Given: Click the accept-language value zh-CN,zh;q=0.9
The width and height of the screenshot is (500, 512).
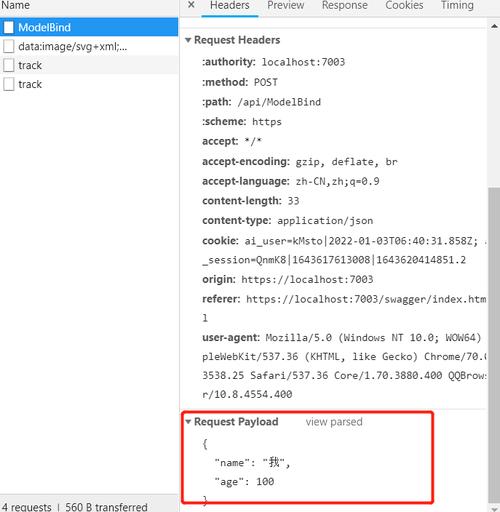Looking at the screenshot, I should click(x=337, y=181).
